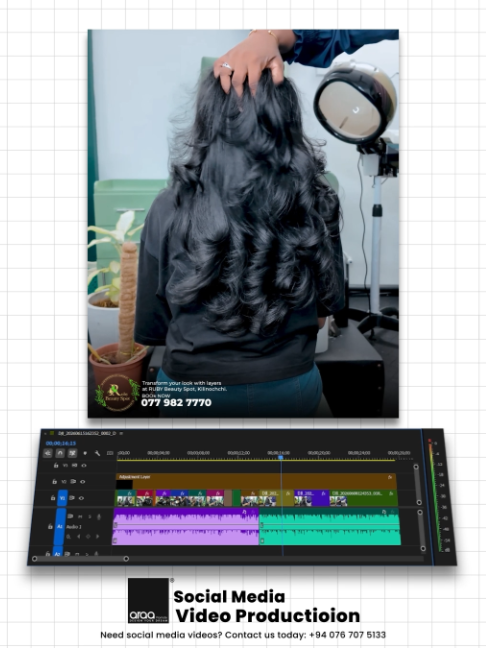
Task: Toggle sync lock on track V1
Action: click(72, 498)
